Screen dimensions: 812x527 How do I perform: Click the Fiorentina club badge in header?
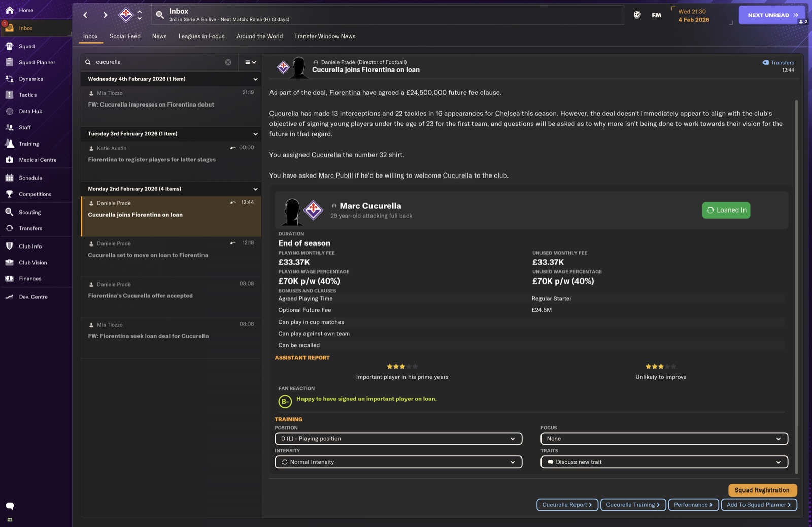pos(126,15)
